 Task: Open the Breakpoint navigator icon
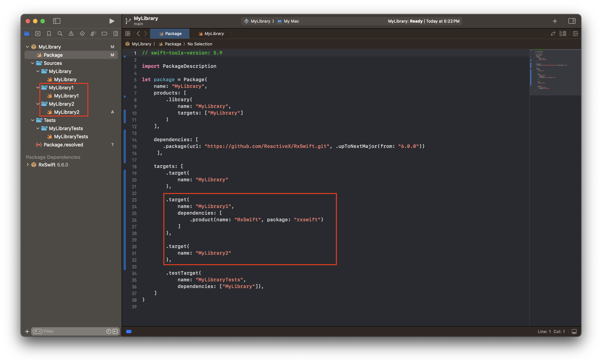(104, 34)
